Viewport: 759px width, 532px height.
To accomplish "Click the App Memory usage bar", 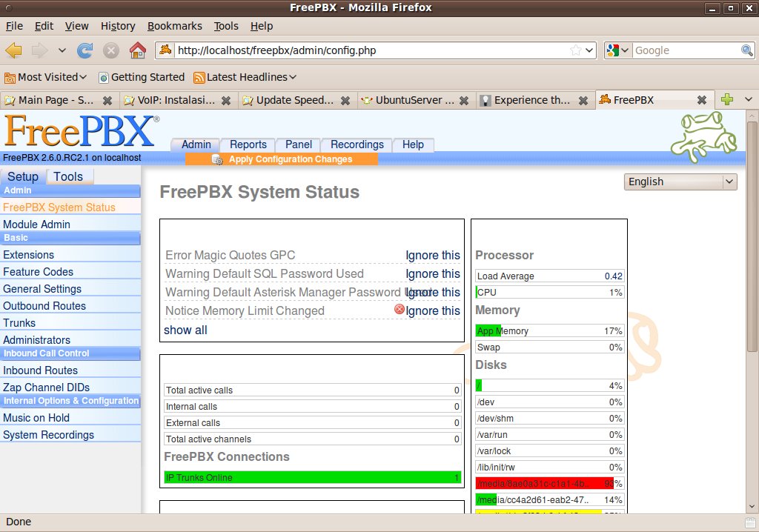I will click(550, 331).
